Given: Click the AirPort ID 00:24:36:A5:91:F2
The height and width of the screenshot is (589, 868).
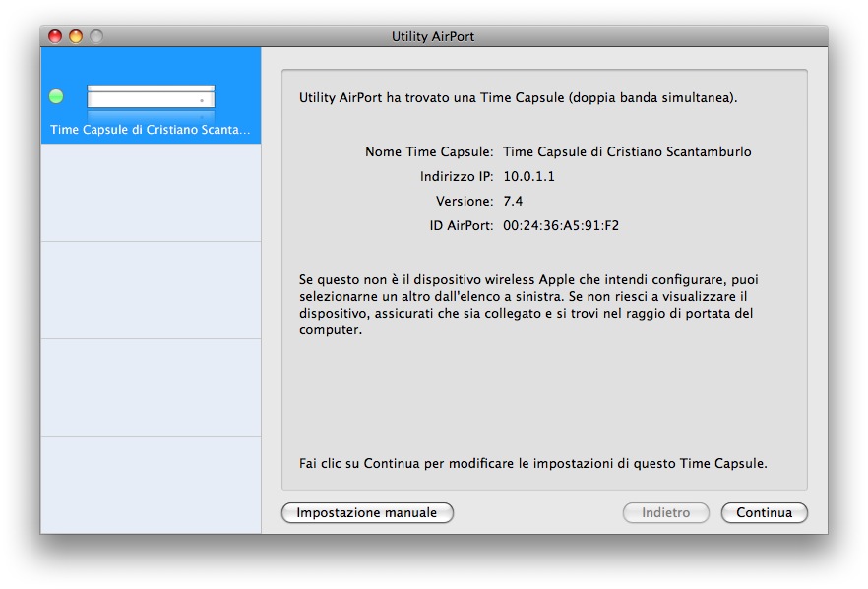Looking at the screenshot, I should (561, 225).
